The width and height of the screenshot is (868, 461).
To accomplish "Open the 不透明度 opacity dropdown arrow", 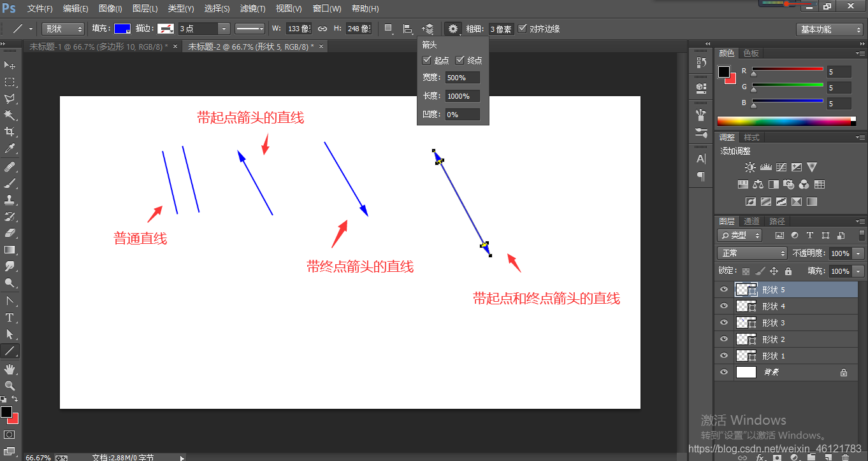I will pos(858,253).
